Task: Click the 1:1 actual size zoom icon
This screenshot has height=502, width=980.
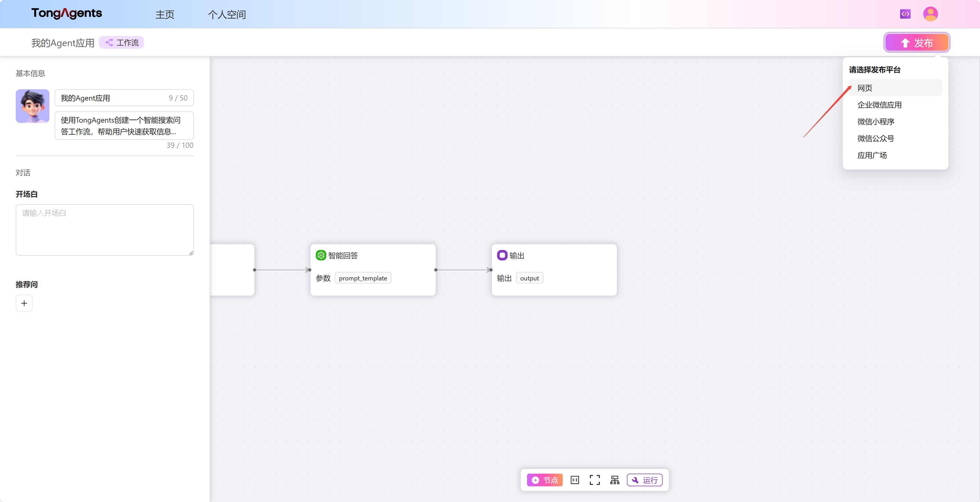Action: (x=574, y=480)
